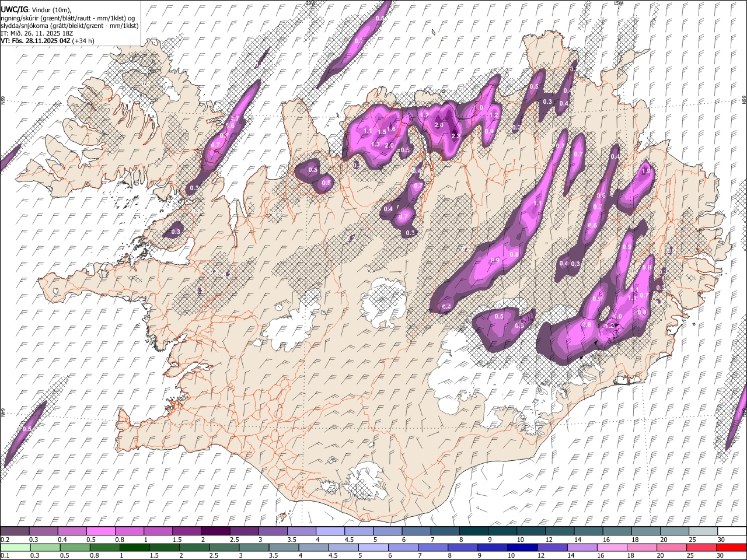
Task: Click the '2.3' precipitation value on the map
Action: click(x=456, y=136)
